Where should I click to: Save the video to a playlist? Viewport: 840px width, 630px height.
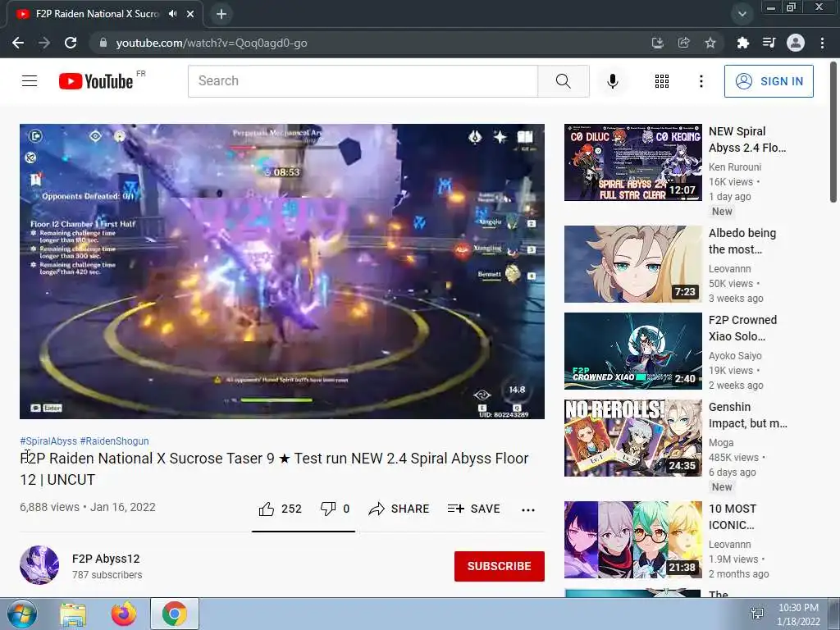point(473,509)
